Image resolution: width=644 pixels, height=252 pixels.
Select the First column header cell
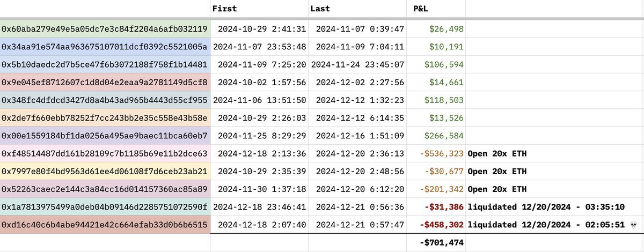pyautogui.click(x=224, y=9)
